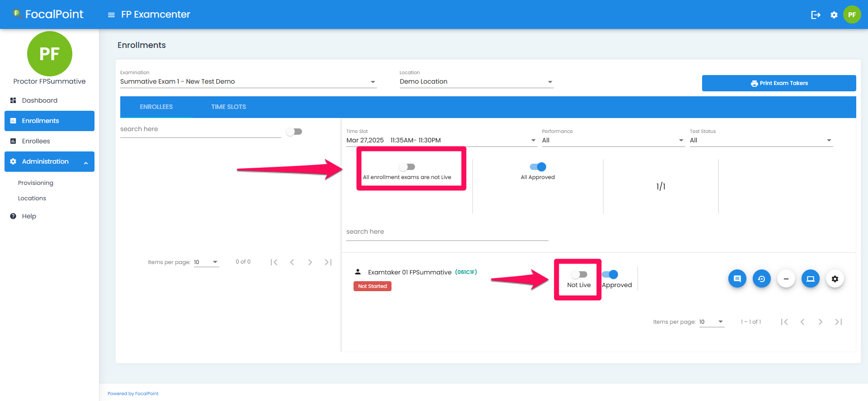Open settings gear in top header
The height and width of the screenshot is (401, 868).
coord(834,15)
